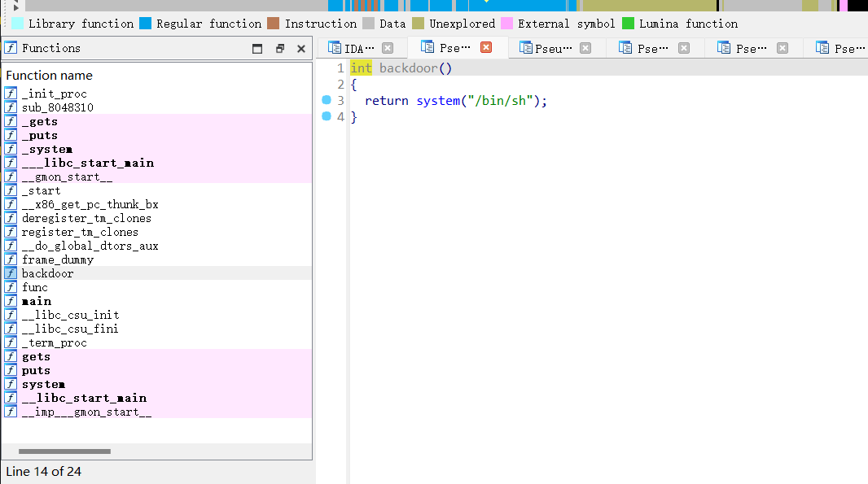Select the _puts function entry
Screen dimensions: 868x484
pyautogui.click(x=156, y=135)
